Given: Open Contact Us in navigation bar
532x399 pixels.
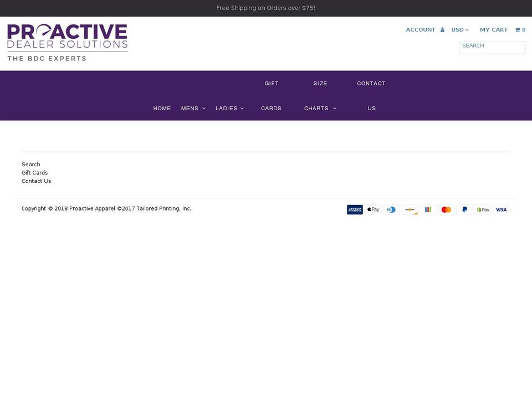Looking at the screenshot, I should pyautogui.click(x=371, y=96).
